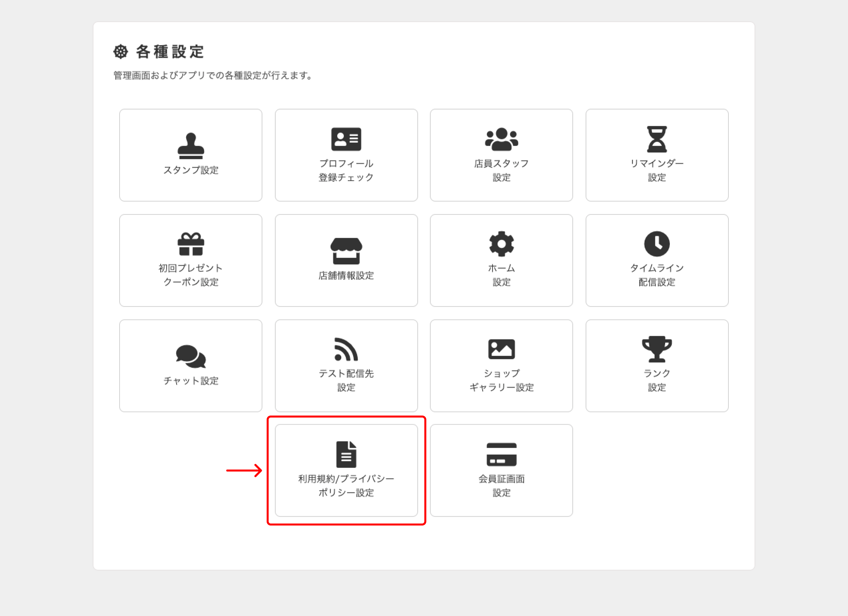Open the document icon for 利用規約/プライバシーポリシー設定
This screenshot has height=616, width=848.
coord(346,454)
